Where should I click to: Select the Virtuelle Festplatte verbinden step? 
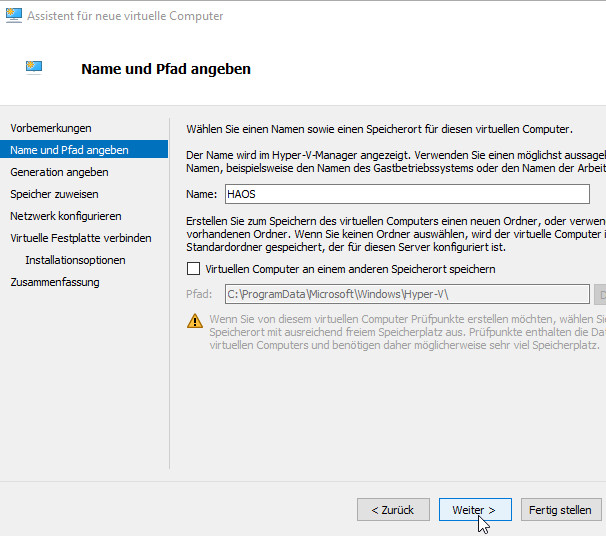(x=81, y=238)
